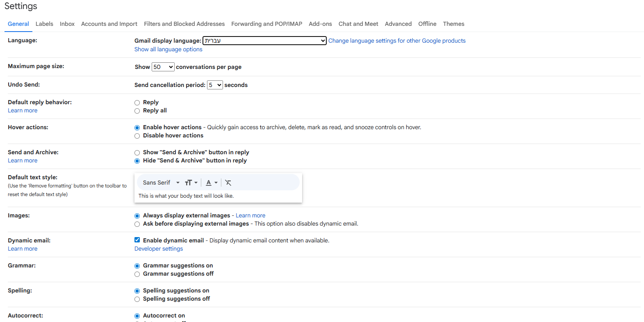644x322 pixels.
Task: Open the conversations per page dropdown
Action: (163, 66)
